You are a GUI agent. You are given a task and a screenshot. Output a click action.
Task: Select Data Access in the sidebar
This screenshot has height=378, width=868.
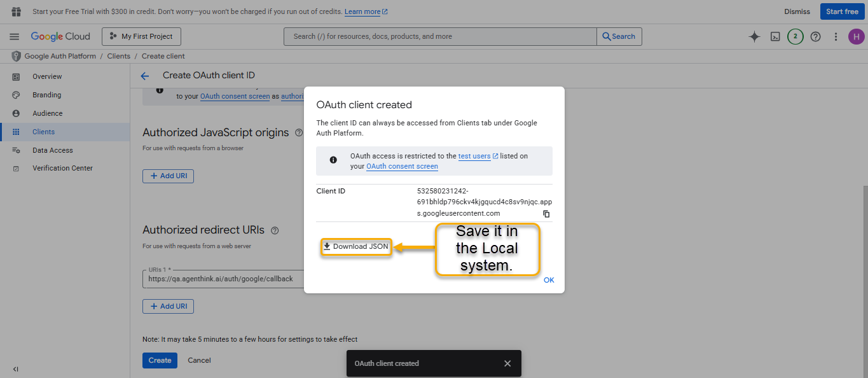coord(53,150)
